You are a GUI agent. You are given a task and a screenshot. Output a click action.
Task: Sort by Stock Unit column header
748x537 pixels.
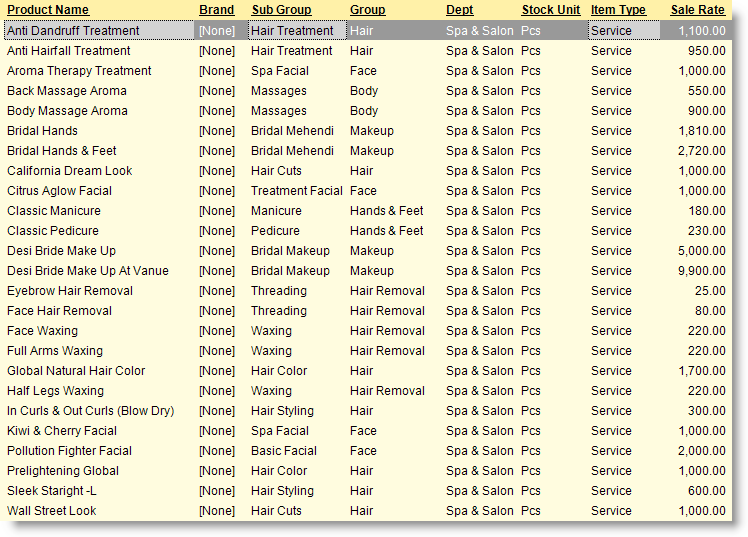coord(551,10)
